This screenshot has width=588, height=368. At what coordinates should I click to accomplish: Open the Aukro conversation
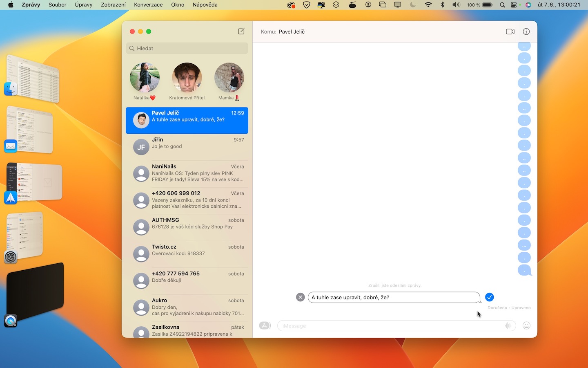tap(187, 307)
